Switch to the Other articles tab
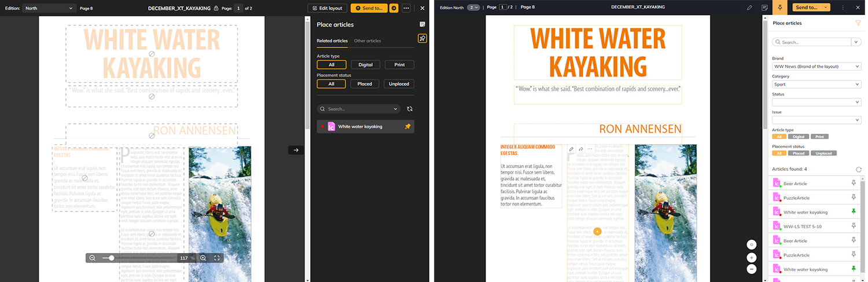The width and height of the screenshot is (868, 282). (x=367, y=41)
